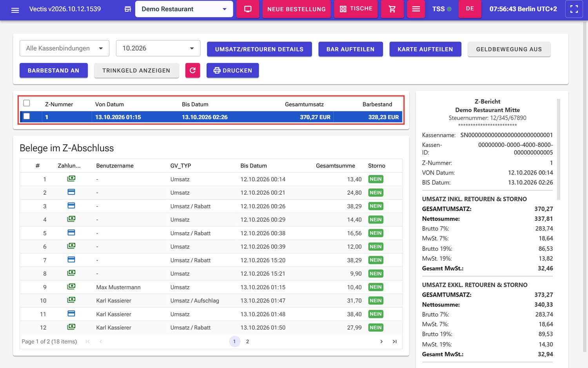The height and width of the screenshot is (368, 588).
Task: Sort by the Gesamtumsatz column header
Action: 304,104
